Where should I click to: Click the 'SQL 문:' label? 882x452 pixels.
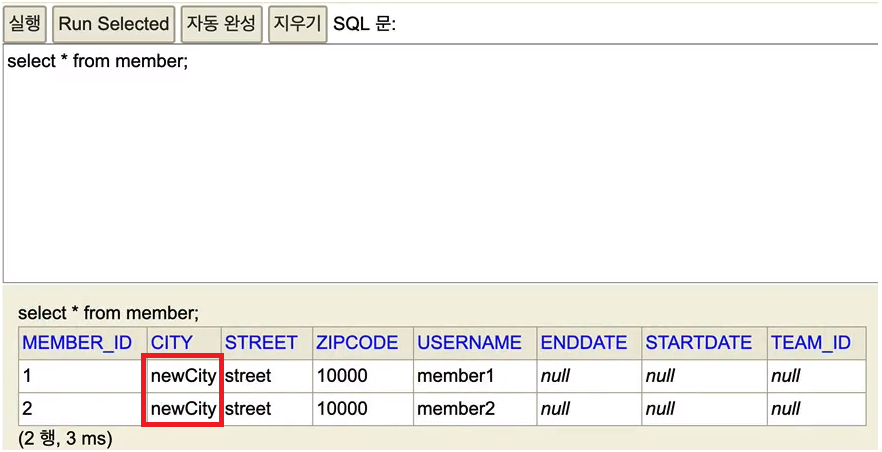[x=364, y=24]
